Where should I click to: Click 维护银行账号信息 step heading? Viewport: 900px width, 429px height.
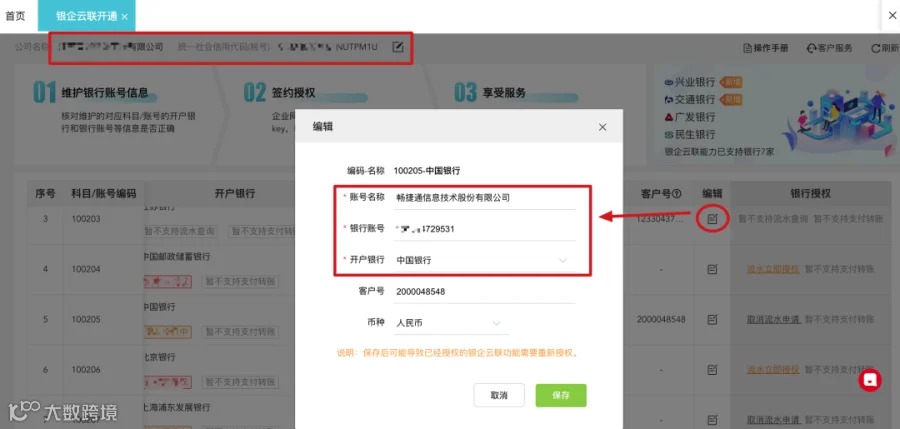[x=105, y=92]
